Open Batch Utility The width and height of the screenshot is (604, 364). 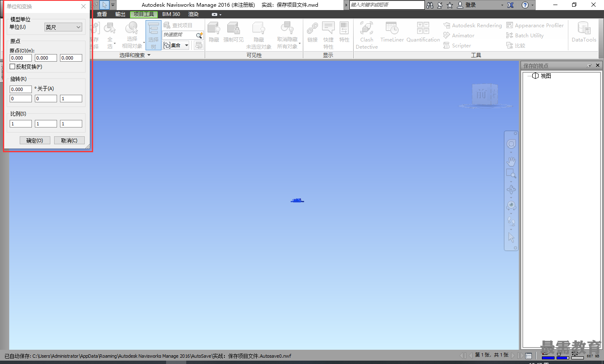point(525,36)
